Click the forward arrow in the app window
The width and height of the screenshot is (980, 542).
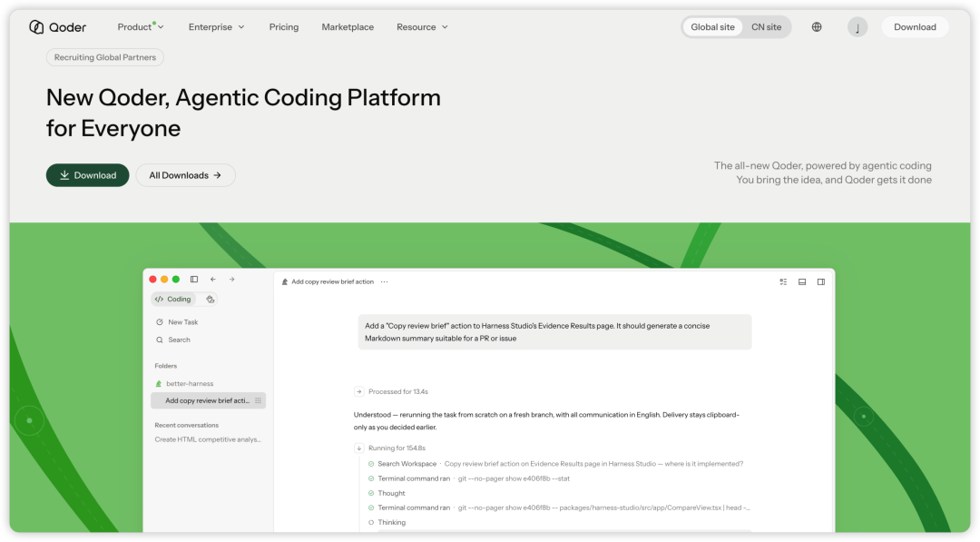click(232, 280)
